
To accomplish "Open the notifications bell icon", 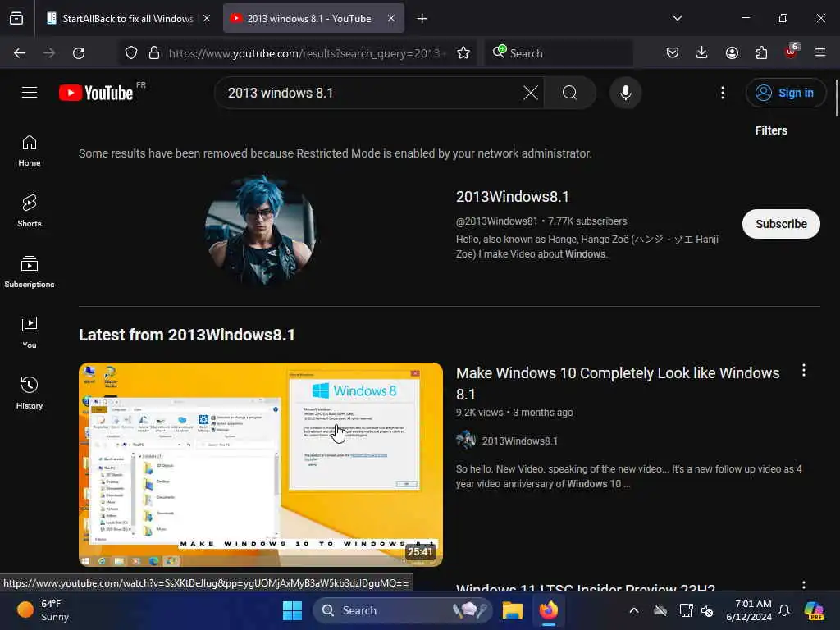I will click(x=784, y=610).
